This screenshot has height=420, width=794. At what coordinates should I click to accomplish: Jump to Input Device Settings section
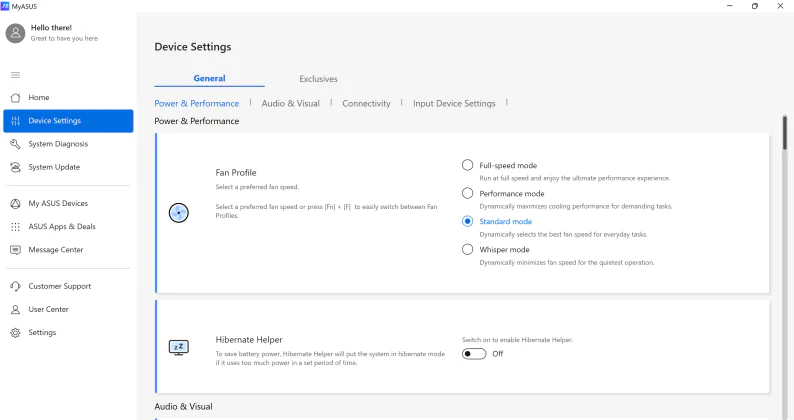tap(454, 103)
